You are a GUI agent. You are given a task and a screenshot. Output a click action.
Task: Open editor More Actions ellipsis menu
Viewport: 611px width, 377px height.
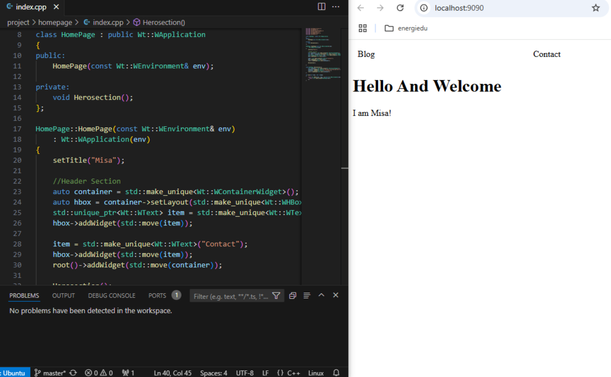click(336, 7)
